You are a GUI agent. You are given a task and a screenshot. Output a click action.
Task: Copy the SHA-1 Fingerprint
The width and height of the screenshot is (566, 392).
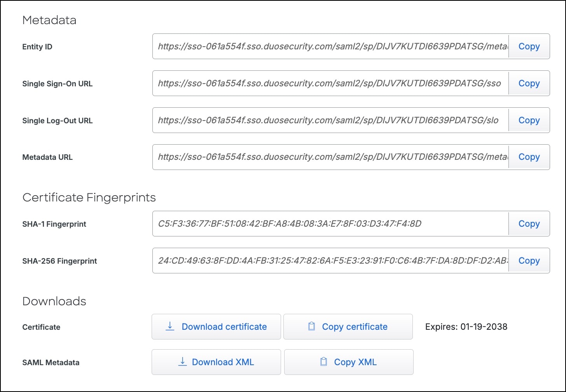pos(529,224)
